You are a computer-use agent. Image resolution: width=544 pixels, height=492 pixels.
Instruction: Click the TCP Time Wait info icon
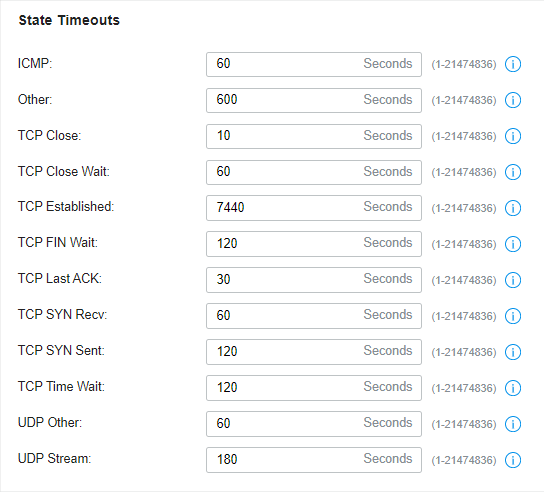point(512,388)
